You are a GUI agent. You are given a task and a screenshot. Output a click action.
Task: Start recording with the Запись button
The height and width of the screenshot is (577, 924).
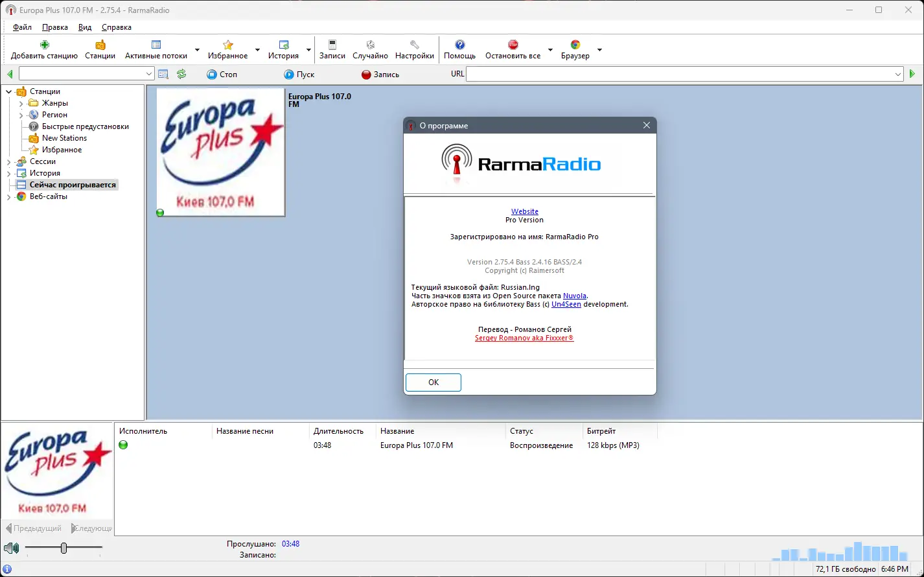(x=380, y=75)
